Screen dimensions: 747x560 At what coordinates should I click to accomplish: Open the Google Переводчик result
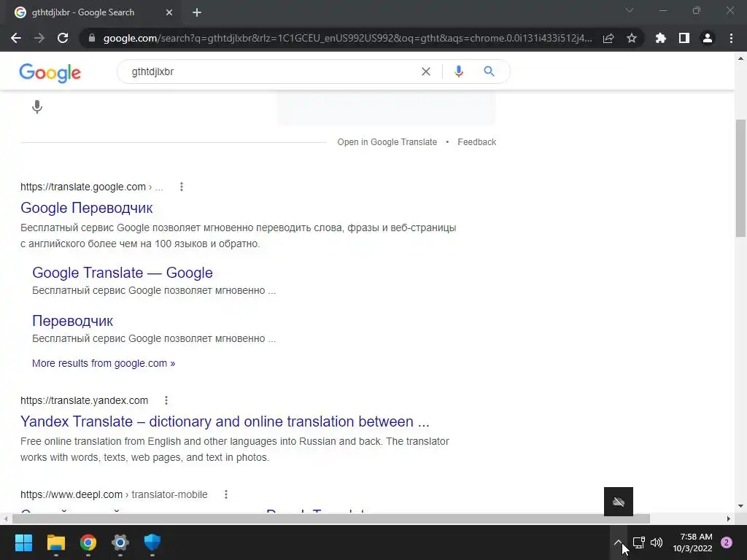pyautogui.click(x=87, y=208)
